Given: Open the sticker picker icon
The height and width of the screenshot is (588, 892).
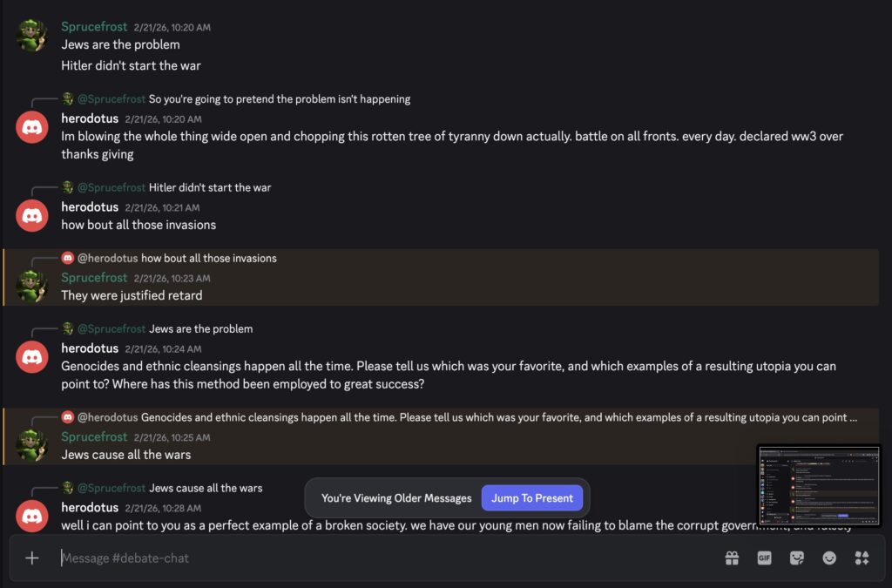Looking at the screenshot, I should [796, 558].
